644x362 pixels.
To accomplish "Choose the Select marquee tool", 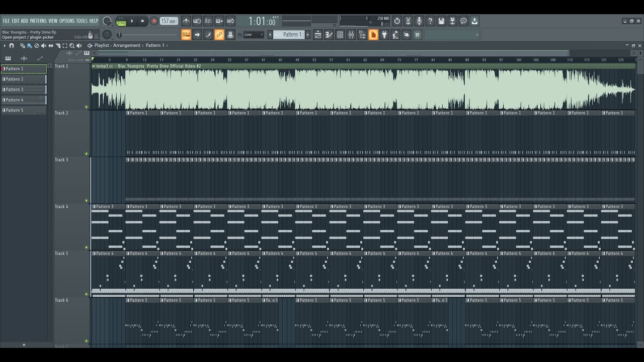I will [x=65, y=46].
